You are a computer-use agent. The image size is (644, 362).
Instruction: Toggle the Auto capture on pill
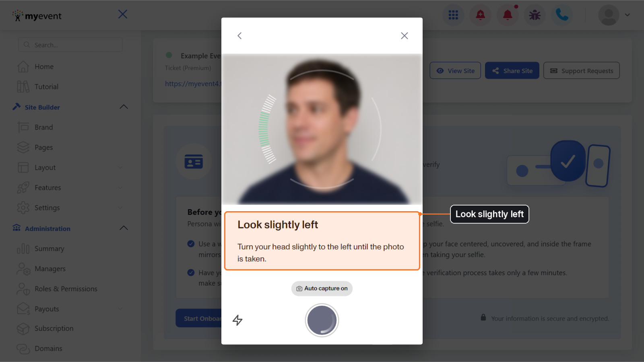click(x=322, y=288)
